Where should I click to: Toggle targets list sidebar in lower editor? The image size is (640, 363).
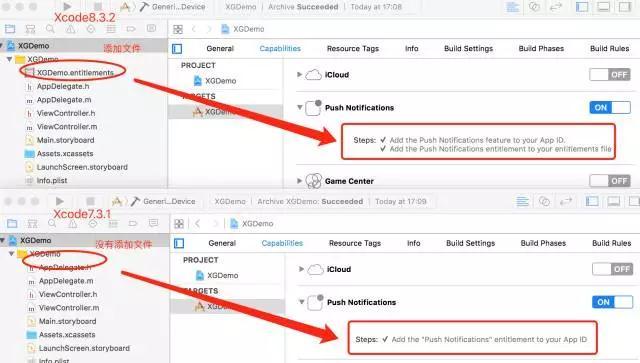tap(179, 243)
